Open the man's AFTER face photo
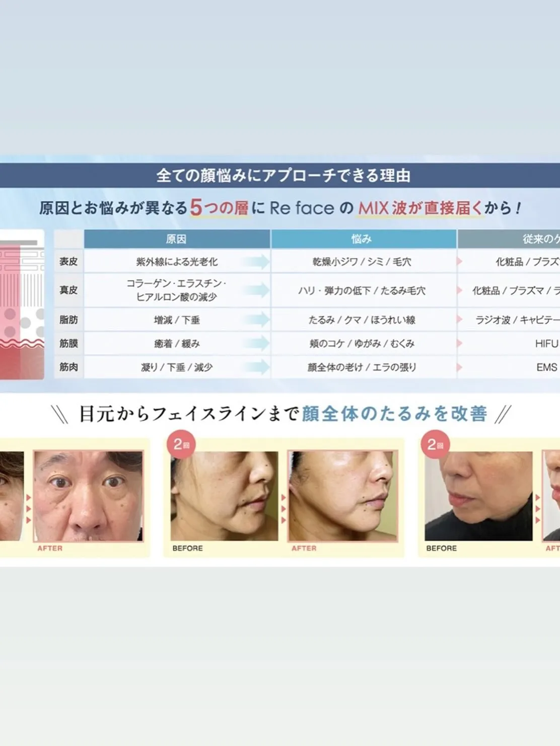Screen dimensions: 560x746 [89, 496]
